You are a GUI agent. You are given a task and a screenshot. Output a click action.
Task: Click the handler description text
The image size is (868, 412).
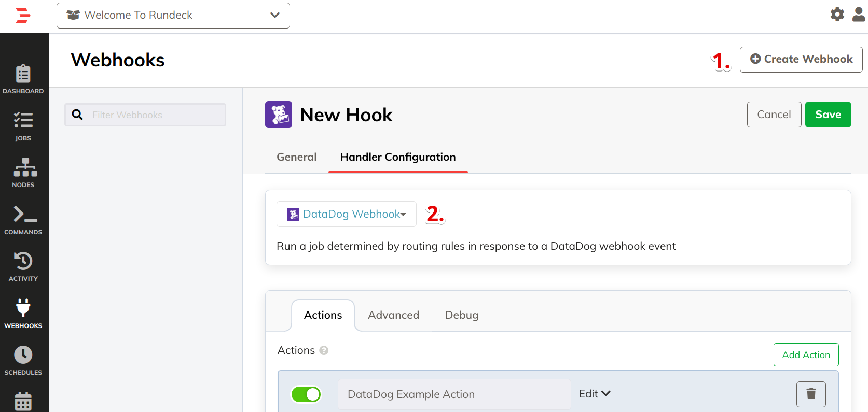476,246
